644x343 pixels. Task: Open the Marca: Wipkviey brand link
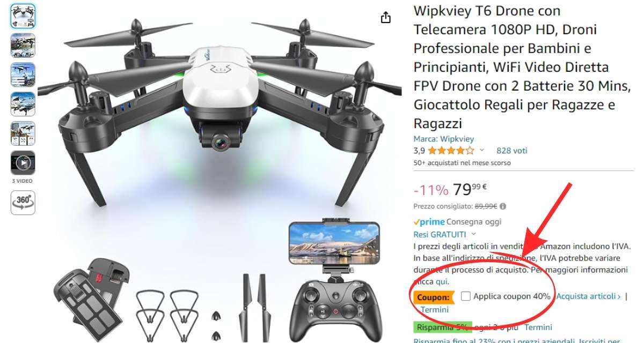[x=436, y=139]
